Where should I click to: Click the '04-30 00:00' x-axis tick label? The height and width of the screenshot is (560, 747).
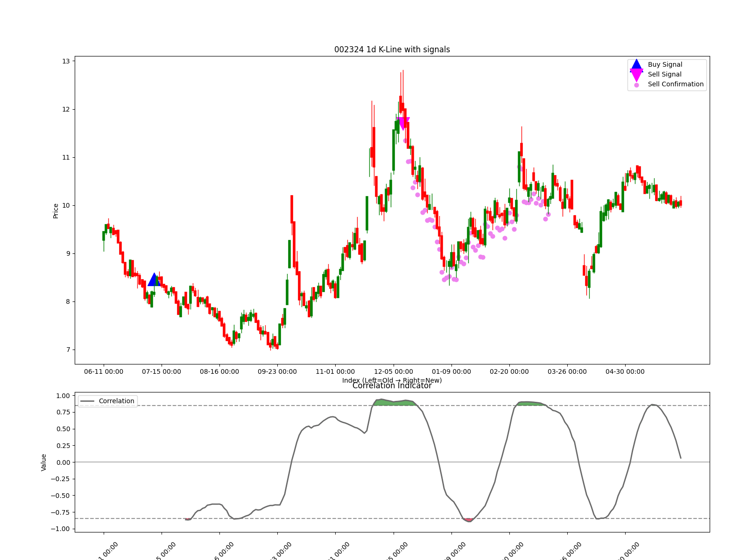[625, 371]
